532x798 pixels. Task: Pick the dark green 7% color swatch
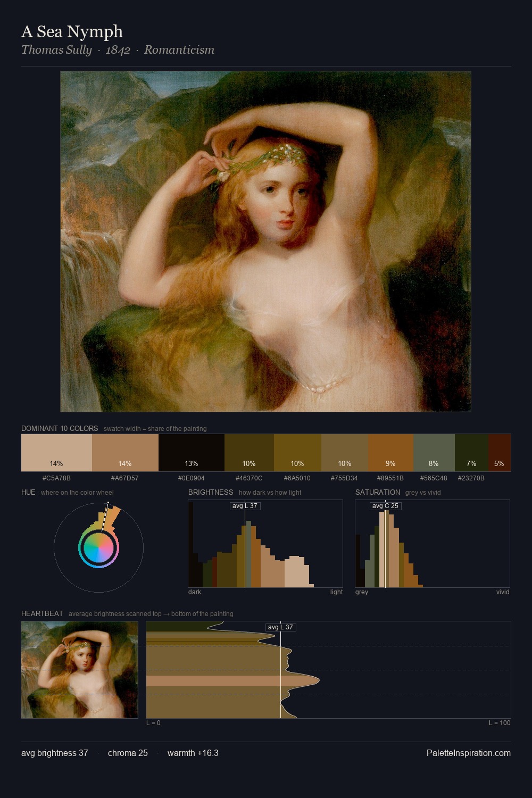471,453
